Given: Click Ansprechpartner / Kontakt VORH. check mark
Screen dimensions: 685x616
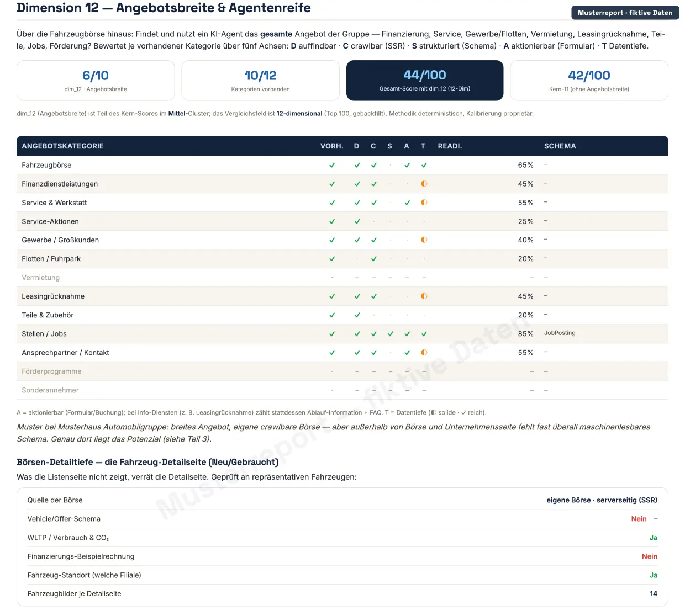Looking at the screenshot, I should [x=332, y=353].
